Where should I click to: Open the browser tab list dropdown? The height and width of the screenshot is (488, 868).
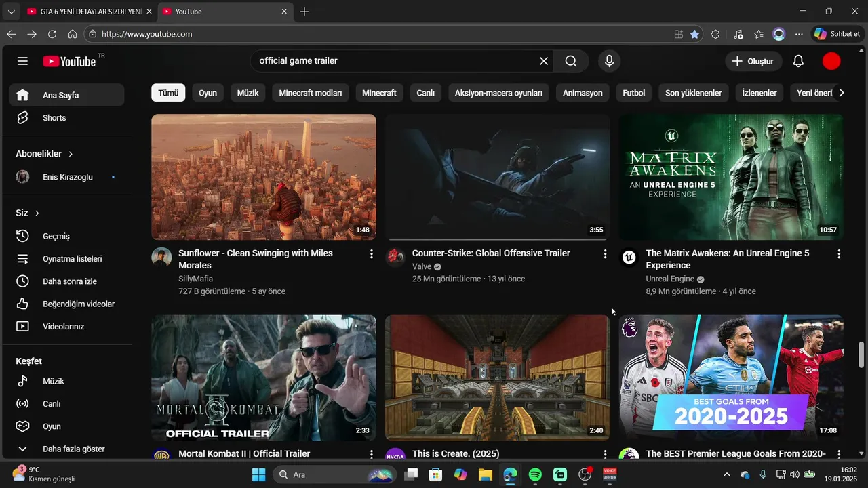11,12
